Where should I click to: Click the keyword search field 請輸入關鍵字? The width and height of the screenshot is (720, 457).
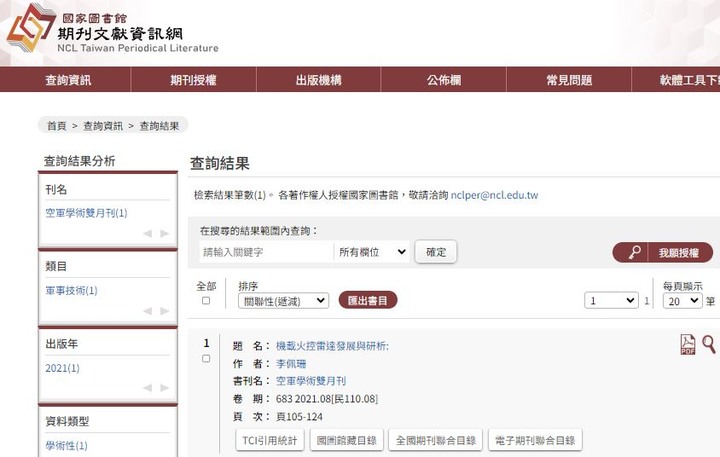[266, 252]
